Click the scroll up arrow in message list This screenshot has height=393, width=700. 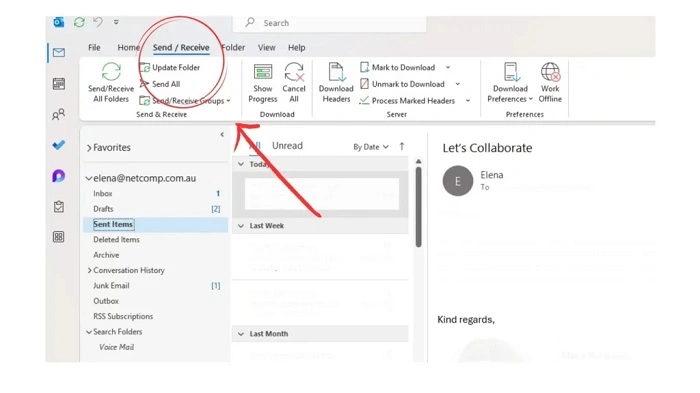pyautogui.click(x=418, y=161)
